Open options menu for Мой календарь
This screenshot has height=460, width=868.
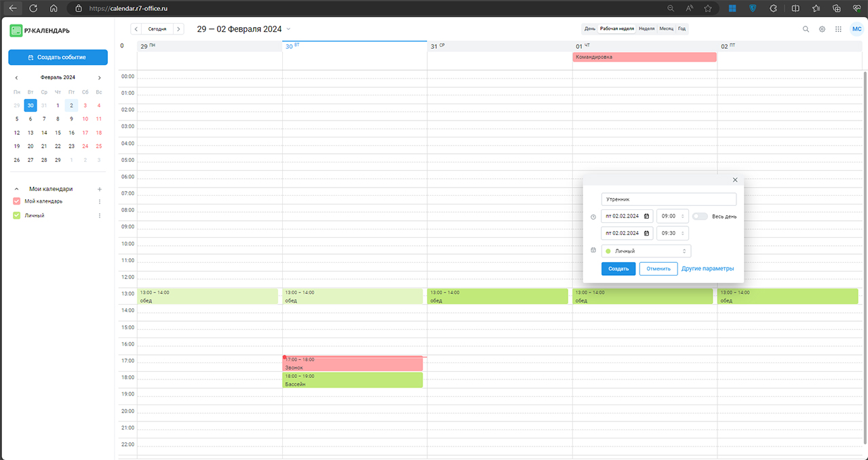tap(100, 201)
